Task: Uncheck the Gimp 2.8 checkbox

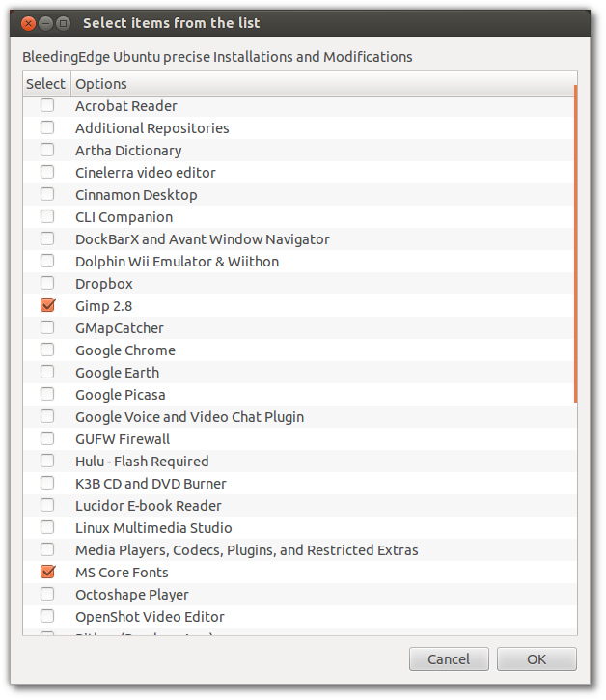Action: click(47, 305)
